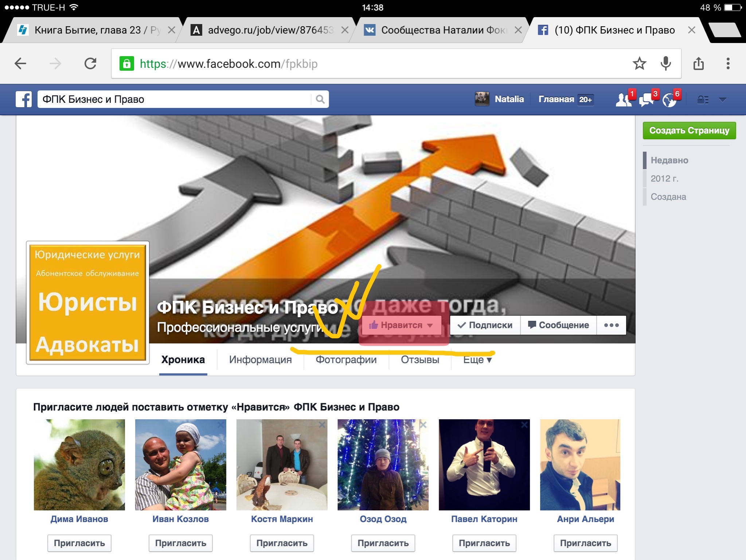This screenshot has width=746, height=560.
Task: Close the ФПК Бизнес и Право tab
Action: click(691, 30)
